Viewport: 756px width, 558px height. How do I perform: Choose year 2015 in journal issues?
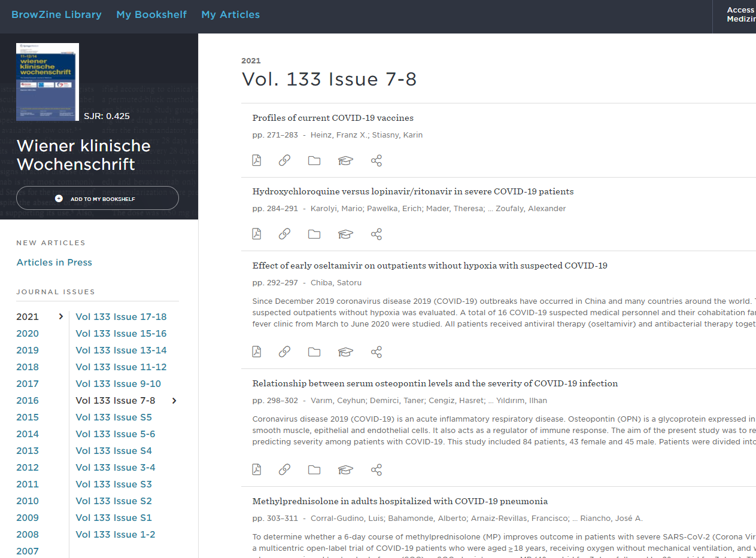click(x=28, y=417)
